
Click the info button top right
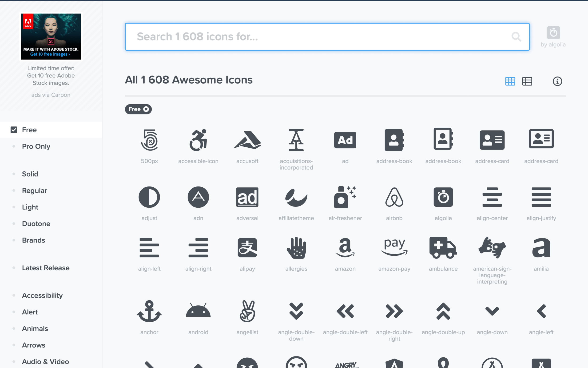558,81
